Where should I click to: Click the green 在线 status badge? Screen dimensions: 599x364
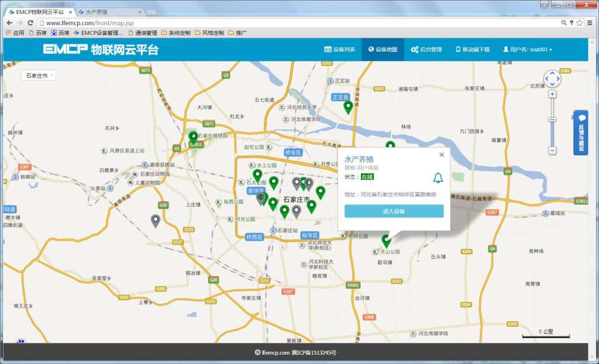pyautogui.click(x=367, y=176)
